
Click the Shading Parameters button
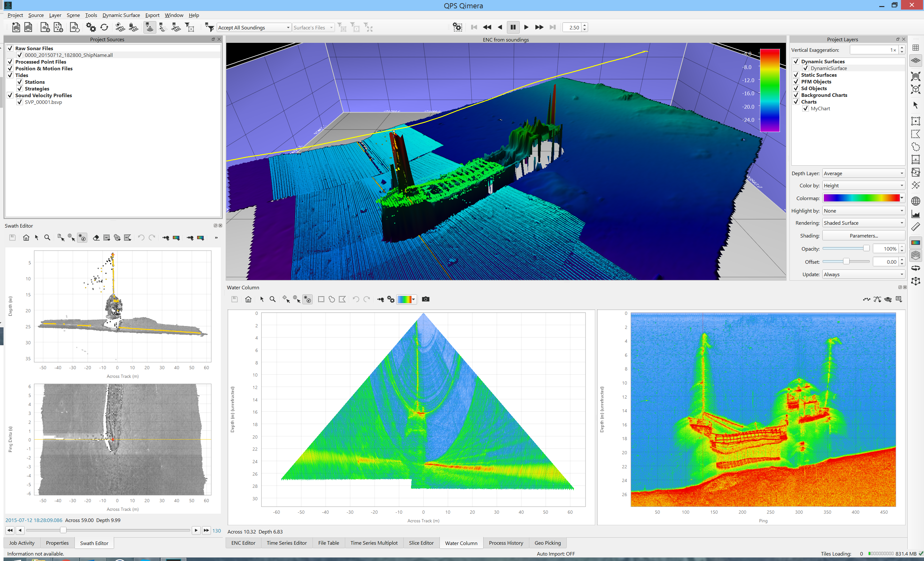863,236
